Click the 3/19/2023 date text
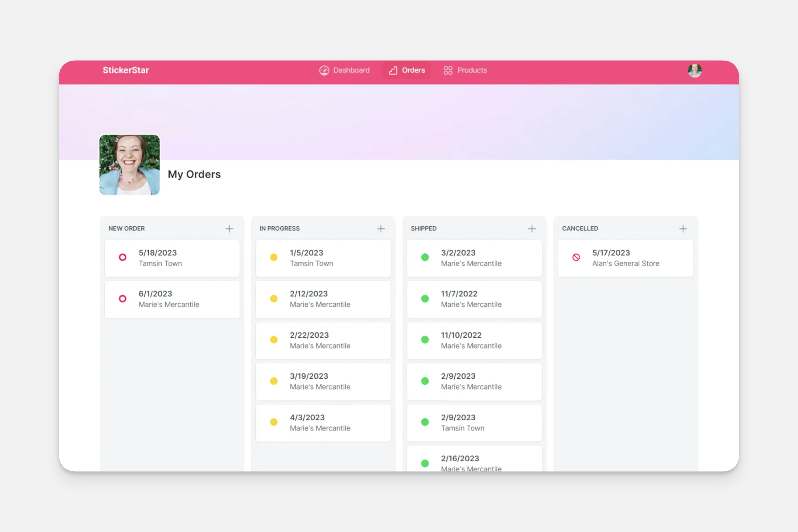 (x=309, y=376)
